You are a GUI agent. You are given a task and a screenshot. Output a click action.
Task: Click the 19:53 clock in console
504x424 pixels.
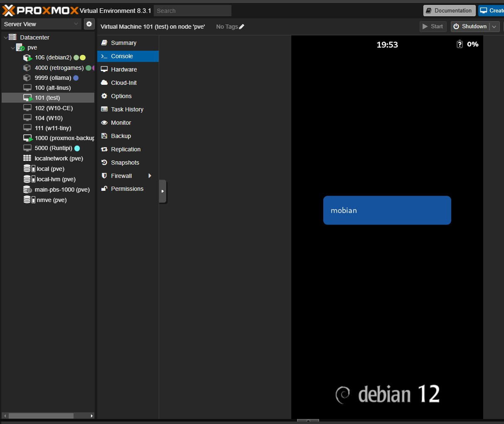[x=387, y=44]
